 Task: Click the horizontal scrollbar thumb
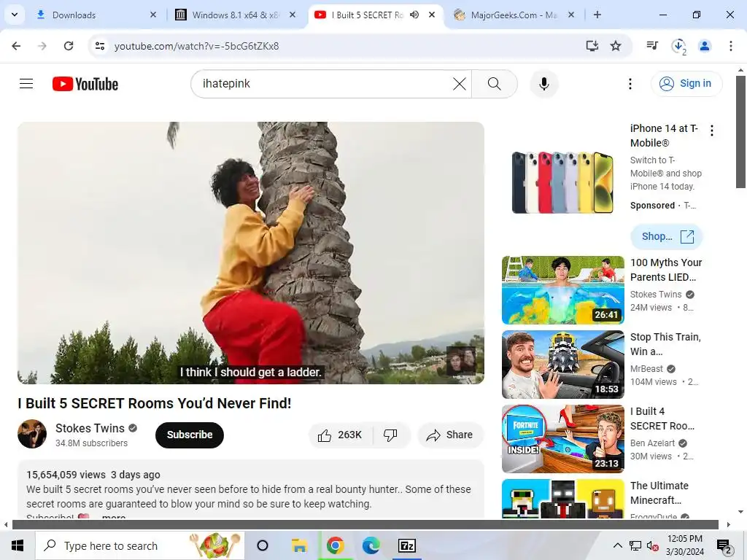click(365, 525)
